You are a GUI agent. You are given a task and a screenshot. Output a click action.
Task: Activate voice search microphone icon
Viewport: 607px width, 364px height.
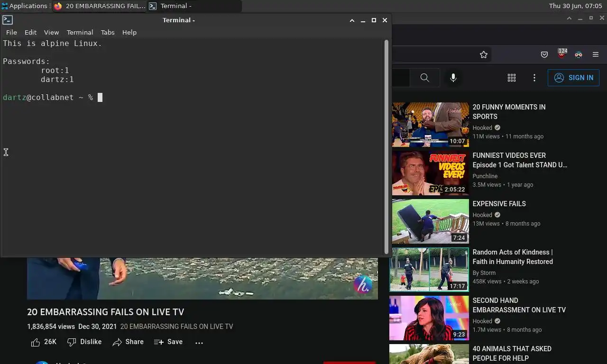coord(453,78)
